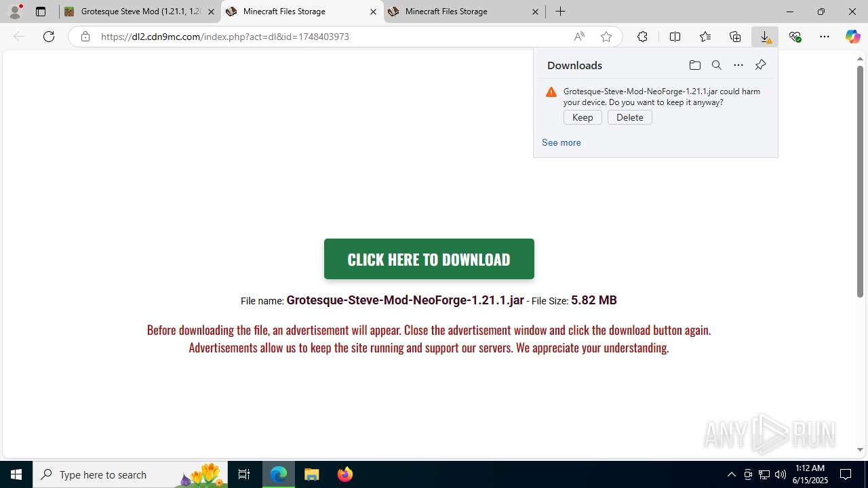Open the notification center icon

pos(846,474)
